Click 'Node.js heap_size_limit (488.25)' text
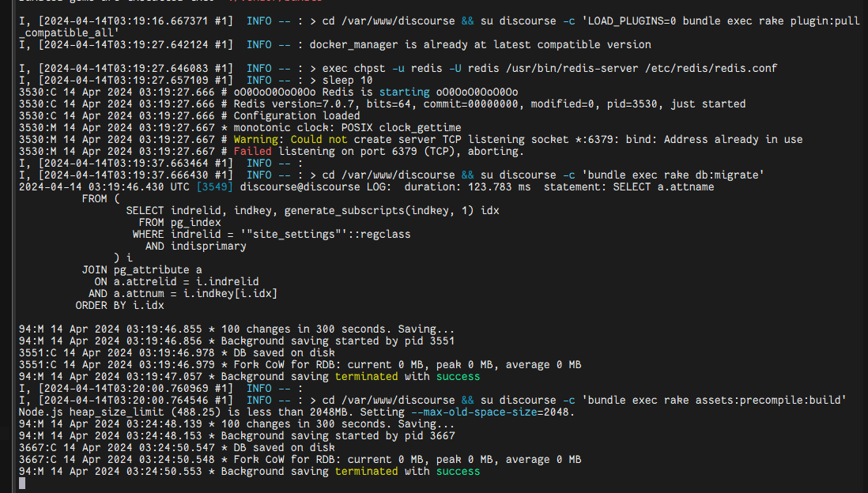This screenshot has width=868, height=493. click(119, 412)
